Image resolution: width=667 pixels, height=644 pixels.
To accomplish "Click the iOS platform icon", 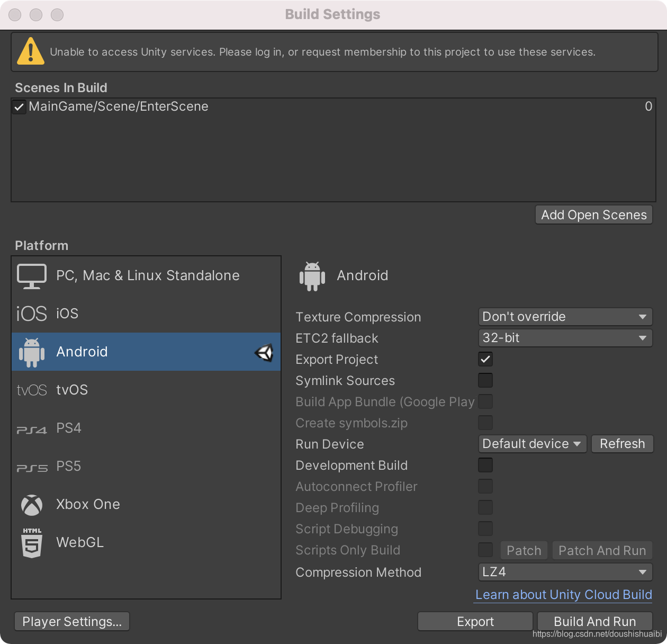I will point(32,313).
